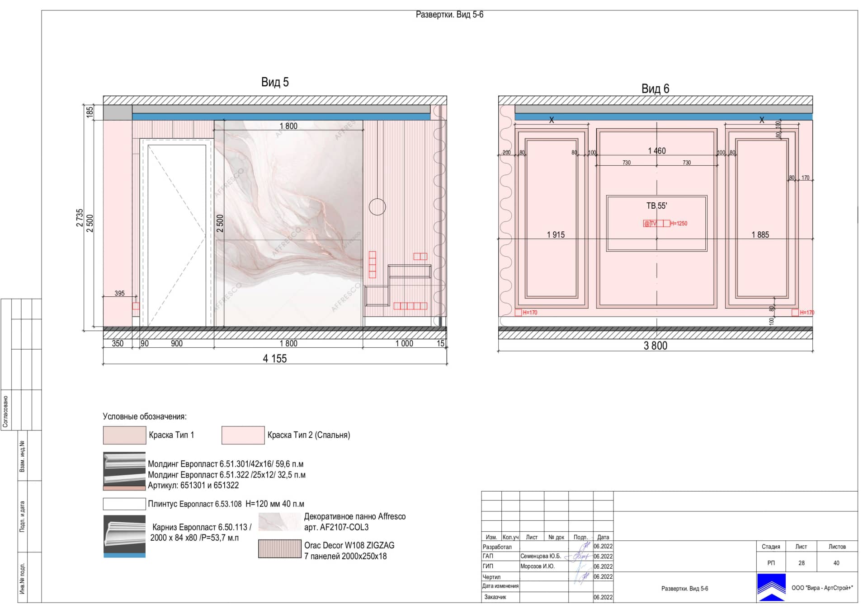Click the vertical 'Взам. инд.№' side label
The height and width of the screenshot is (613, 868).
(22, 457)
